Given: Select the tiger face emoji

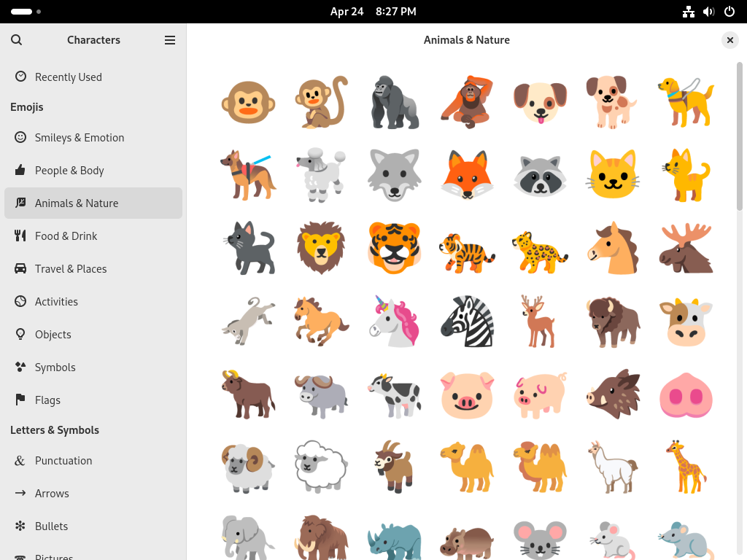Looking at the screenshot, I should 395,248.
